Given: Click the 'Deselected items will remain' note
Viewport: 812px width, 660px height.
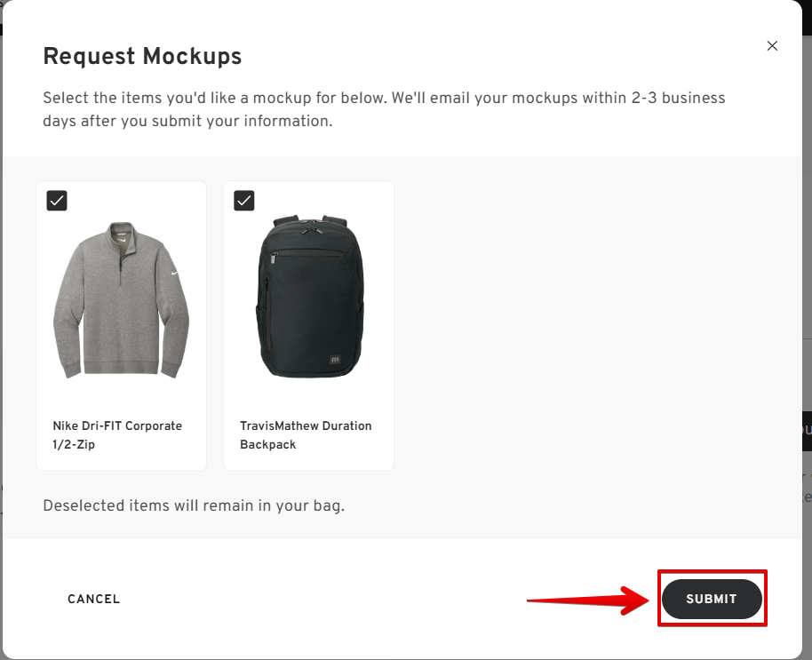Looking at the screenshot, I should (193, 506).
